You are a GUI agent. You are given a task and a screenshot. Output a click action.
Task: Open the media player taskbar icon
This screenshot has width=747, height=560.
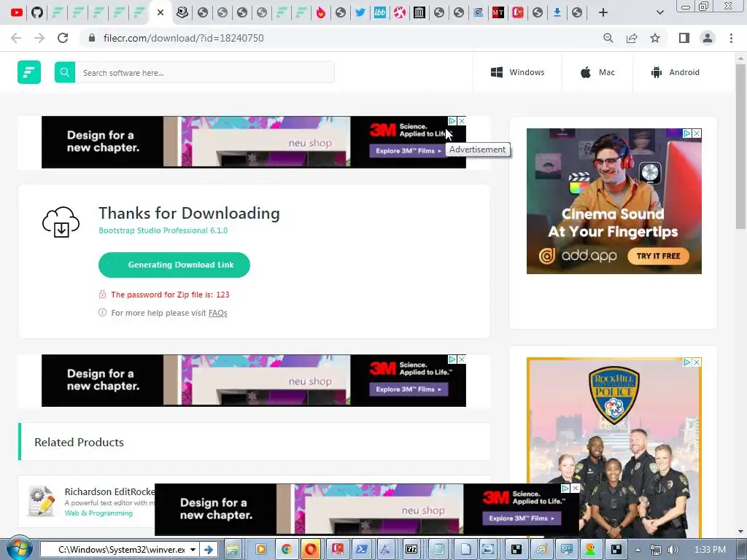[261, 550]
